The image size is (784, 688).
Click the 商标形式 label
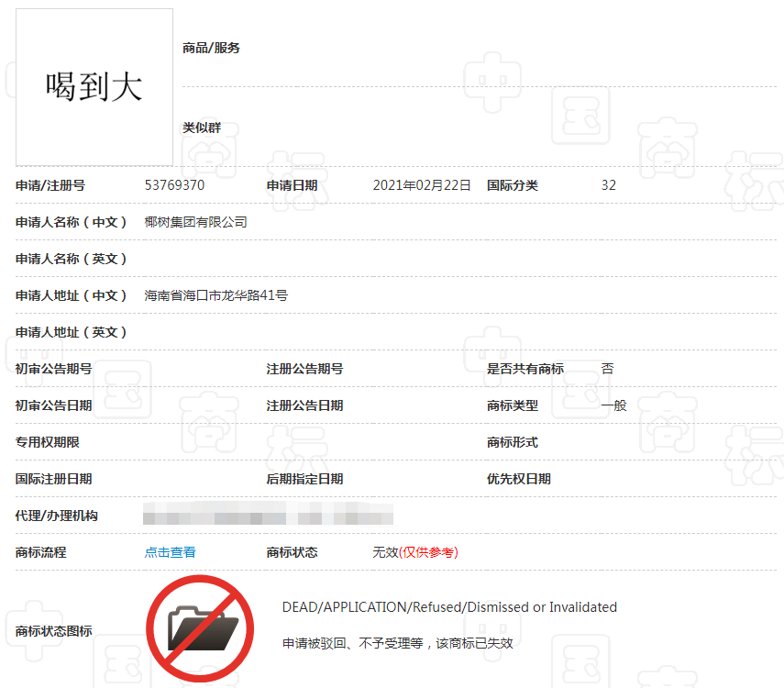tap(513, 442)
